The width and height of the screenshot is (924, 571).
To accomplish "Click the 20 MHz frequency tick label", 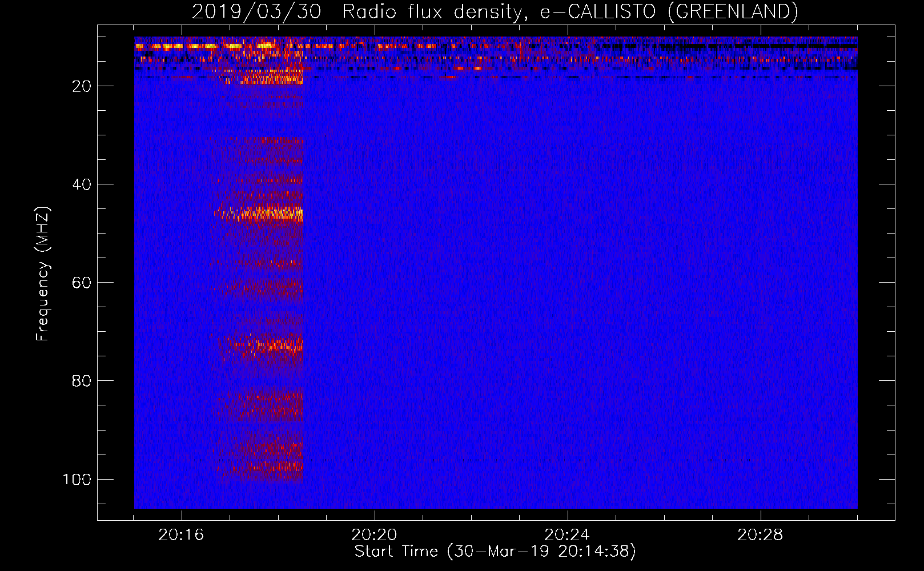I will pos(82,86).
